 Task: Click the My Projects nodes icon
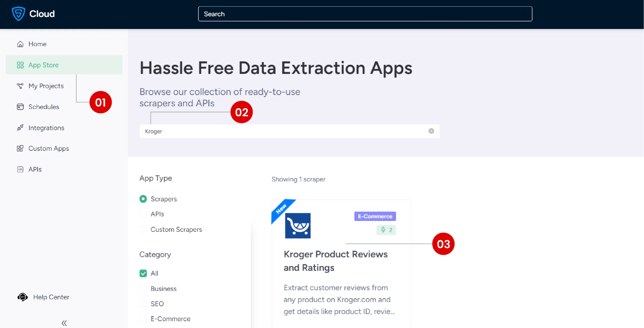(x=20, y=86)
